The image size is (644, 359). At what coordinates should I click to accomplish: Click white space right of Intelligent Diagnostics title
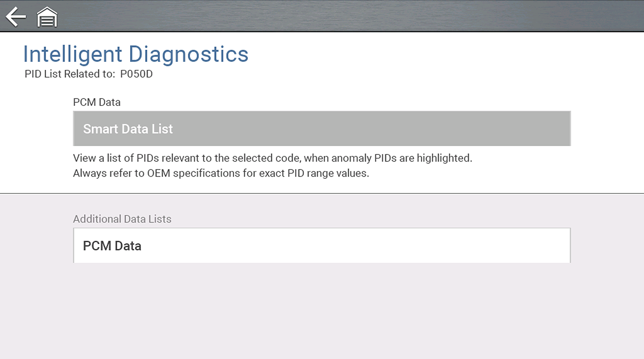[x=429, y=54]
